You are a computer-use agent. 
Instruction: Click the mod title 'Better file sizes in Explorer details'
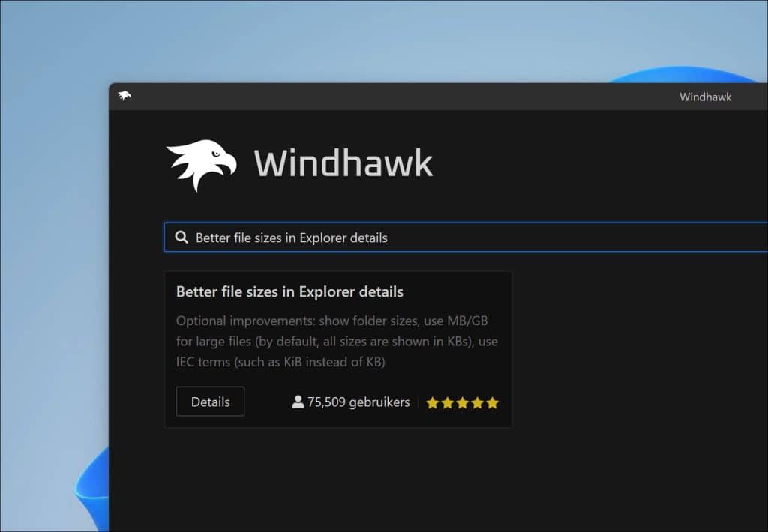[289, 291]
